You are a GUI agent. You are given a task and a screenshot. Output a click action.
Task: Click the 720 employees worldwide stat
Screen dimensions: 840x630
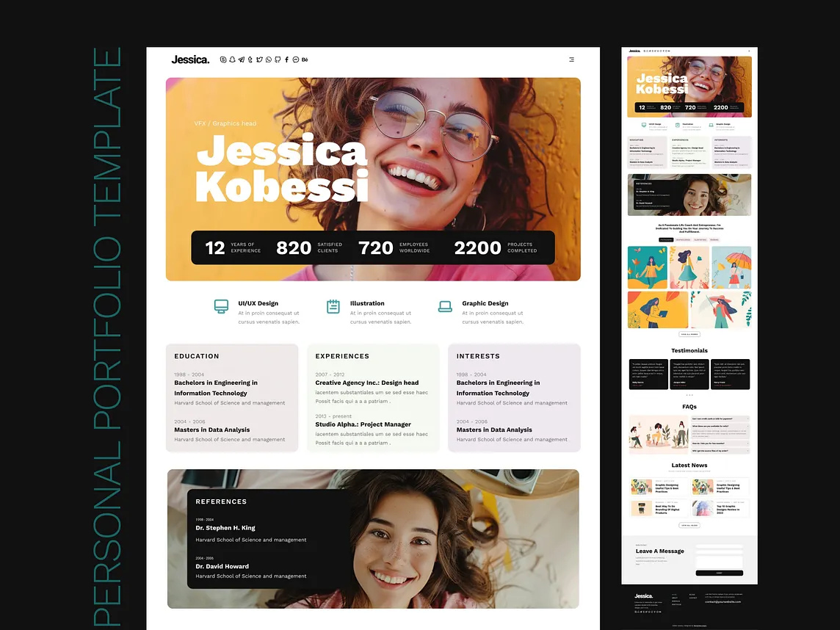point(394,247)
